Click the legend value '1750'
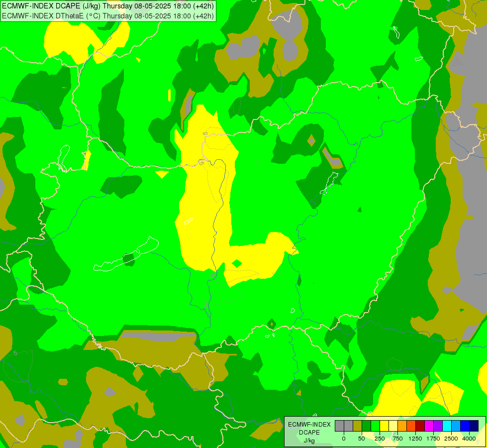This screenshot has height=448, width=487. [433, 439]
